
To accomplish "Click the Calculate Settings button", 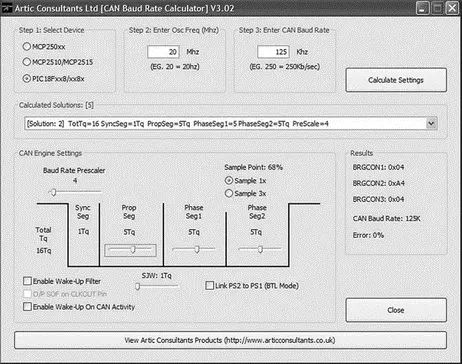I will (396, 80).
